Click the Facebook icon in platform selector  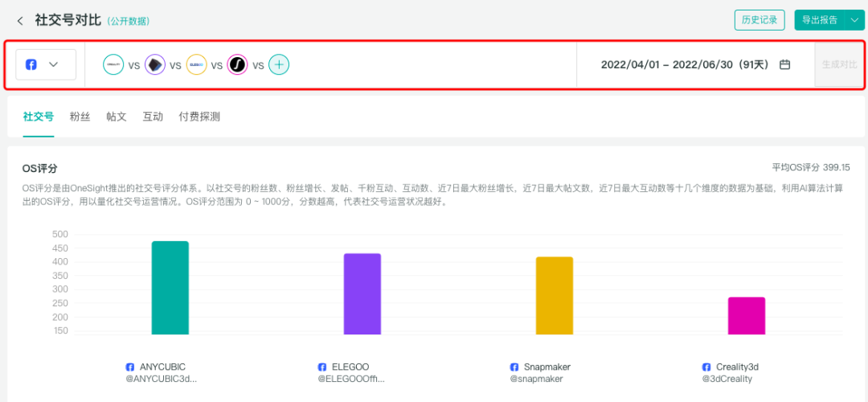click(31, 65)
